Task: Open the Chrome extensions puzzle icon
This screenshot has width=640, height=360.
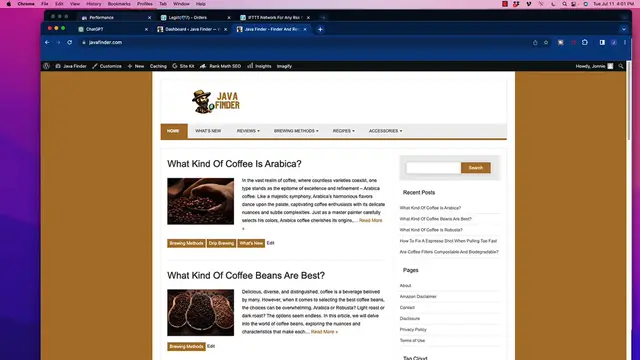Action: pos(585,42)
